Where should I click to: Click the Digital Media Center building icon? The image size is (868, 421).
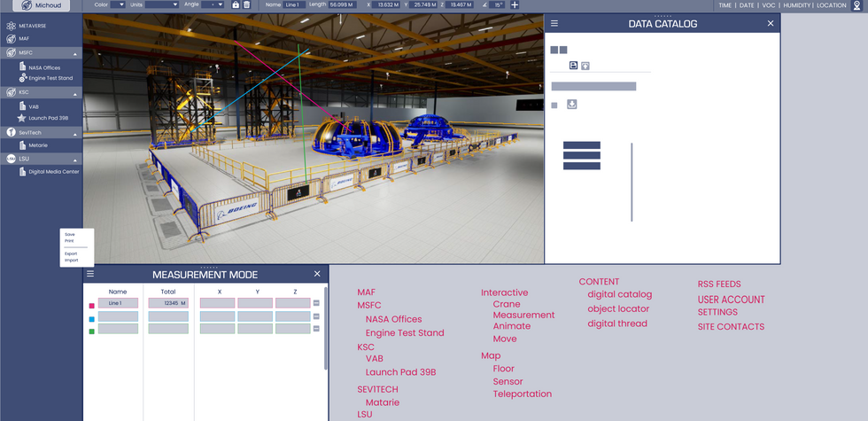point(23,171)
